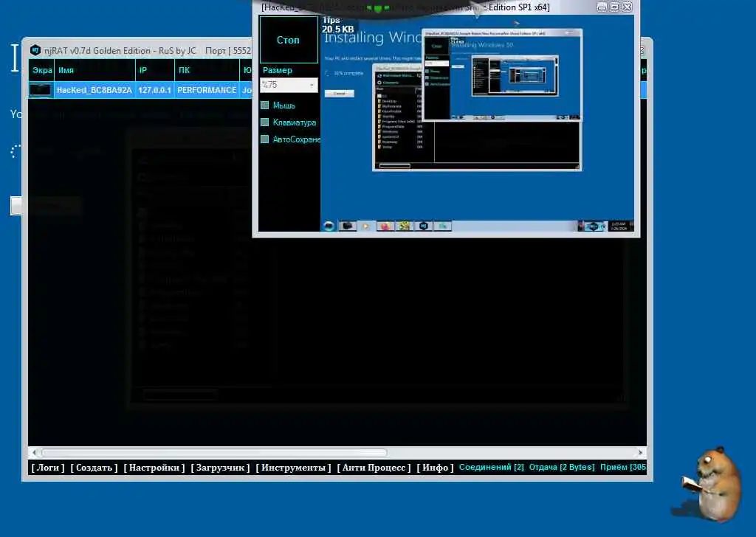Click the horizontal scrollbar thumb in njRAT

point(214,453)
